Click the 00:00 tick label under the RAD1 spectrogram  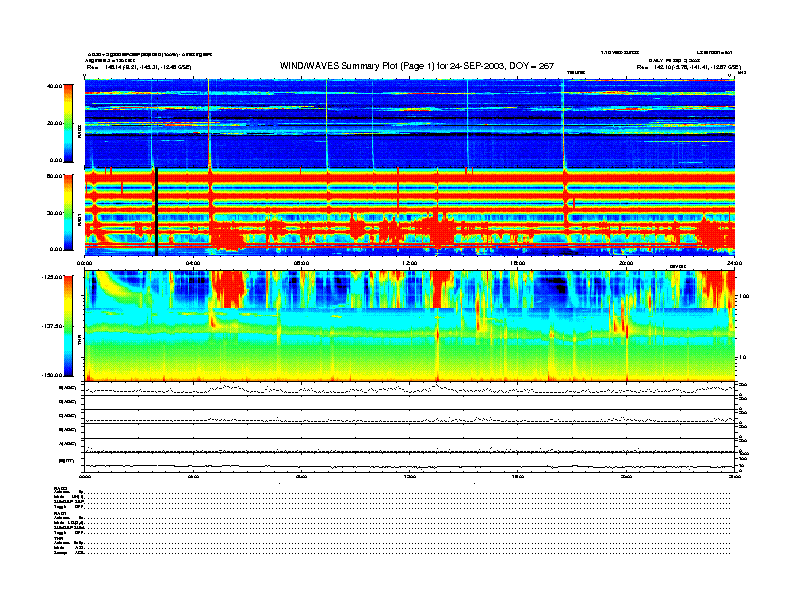pos(84,263)
